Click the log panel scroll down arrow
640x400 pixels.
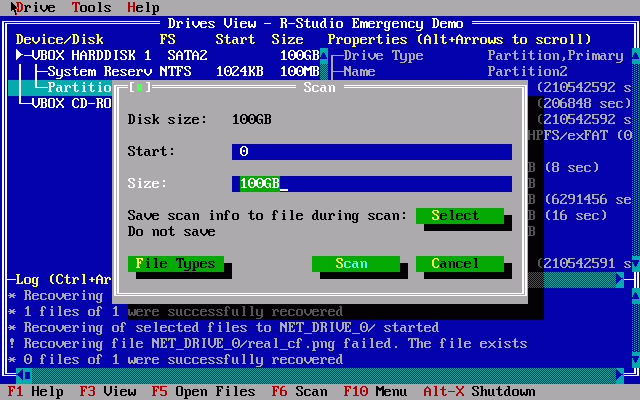(636, 360)
